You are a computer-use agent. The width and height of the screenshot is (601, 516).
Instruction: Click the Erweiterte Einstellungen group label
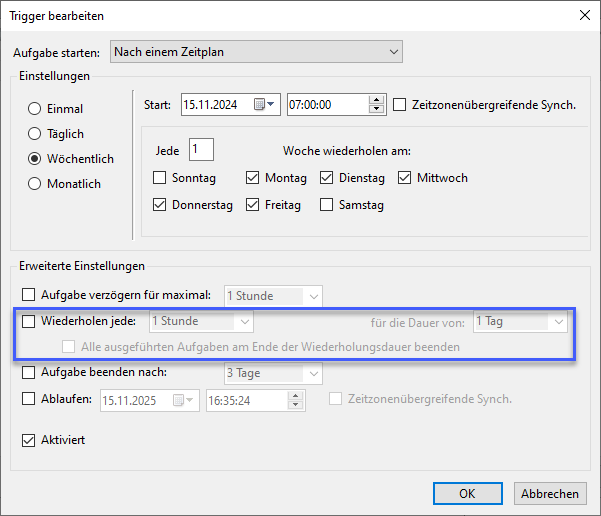click(x=82, y=266)
